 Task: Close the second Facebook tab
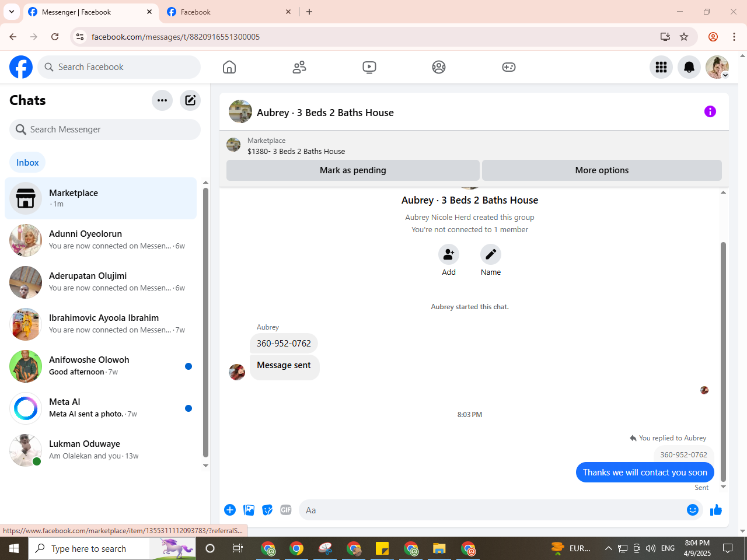[x=288, y=12]
